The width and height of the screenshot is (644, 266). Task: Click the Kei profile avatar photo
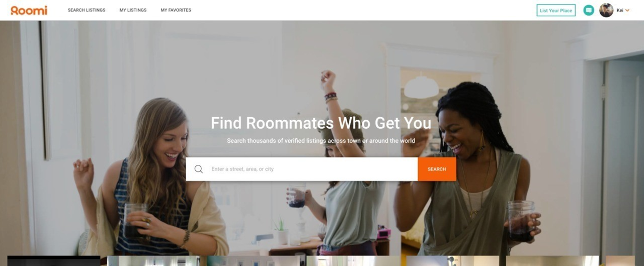click(x=606, y=10)
